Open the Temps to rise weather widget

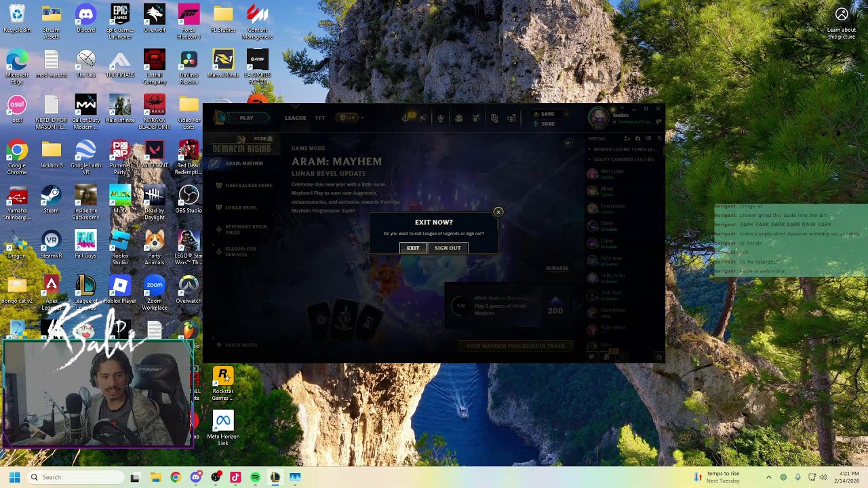click(716, 477)
